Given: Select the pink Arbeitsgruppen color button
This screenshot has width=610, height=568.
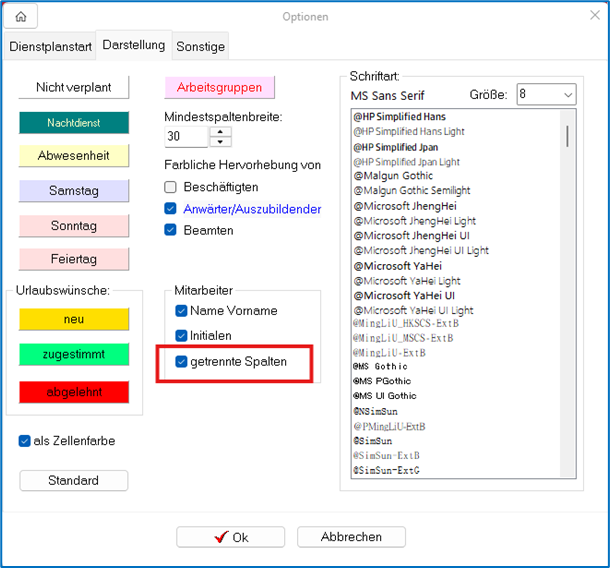Looking at the screenshot, I should point(219,87).
